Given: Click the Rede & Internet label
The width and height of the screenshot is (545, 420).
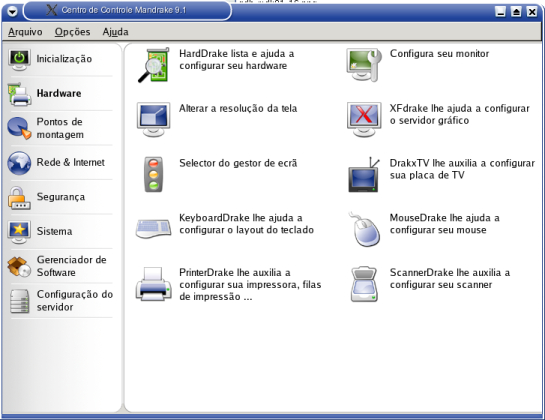Looking at the screenshot, I should pos(71,162).
